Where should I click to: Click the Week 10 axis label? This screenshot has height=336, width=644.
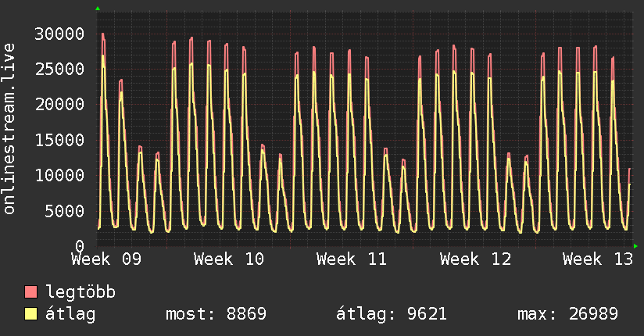point(229,259)
